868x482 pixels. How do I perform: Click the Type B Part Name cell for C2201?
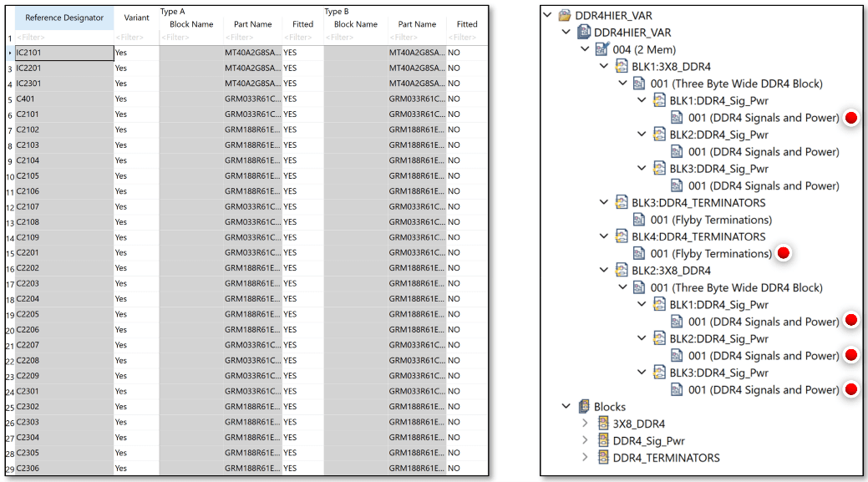pyautogui.click(x=417, y=252)
